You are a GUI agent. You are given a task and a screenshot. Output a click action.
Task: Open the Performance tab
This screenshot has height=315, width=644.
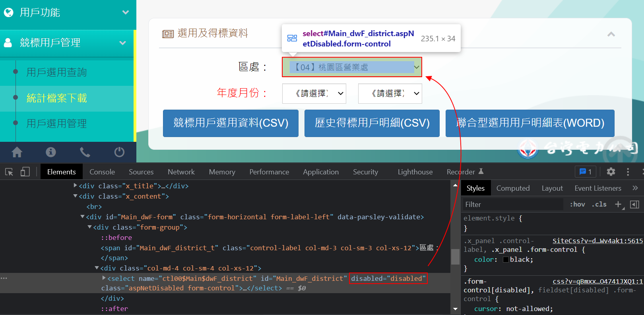point(269,172)
